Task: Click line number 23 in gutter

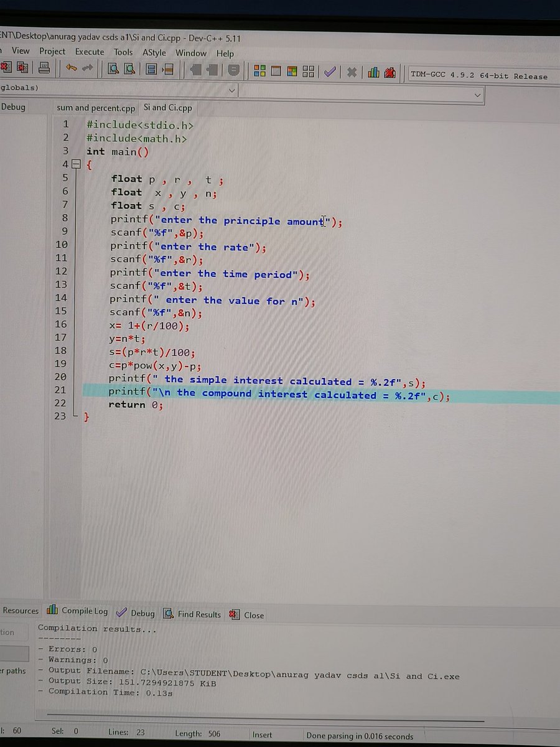Action: (60, 416)
